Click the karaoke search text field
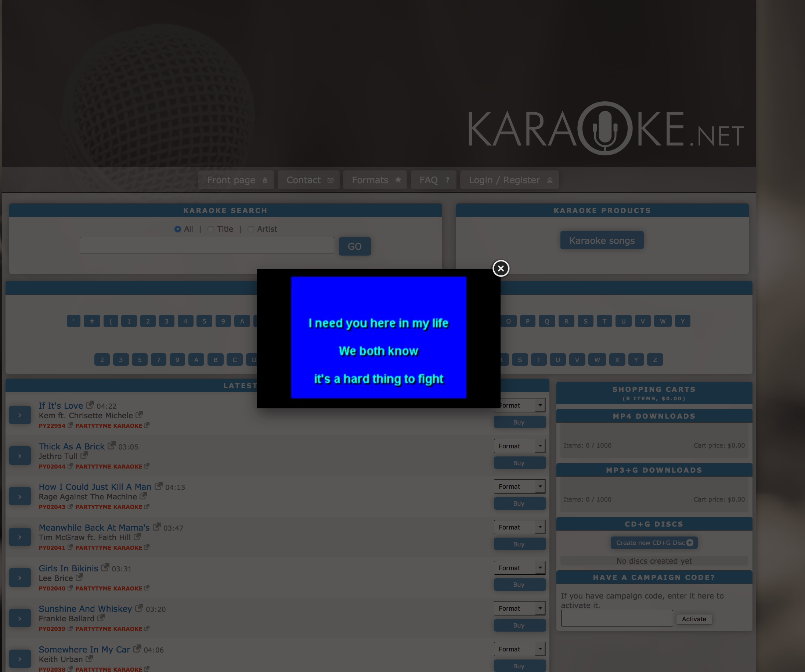The width and height of the screenshot is (805, 672). click(207, 245)
